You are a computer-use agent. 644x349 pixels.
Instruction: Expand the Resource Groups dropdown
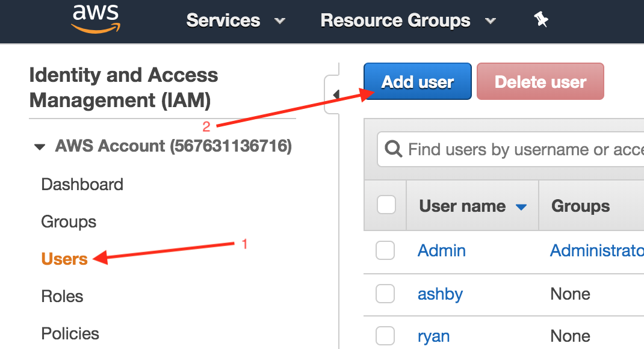click(408, 20)
